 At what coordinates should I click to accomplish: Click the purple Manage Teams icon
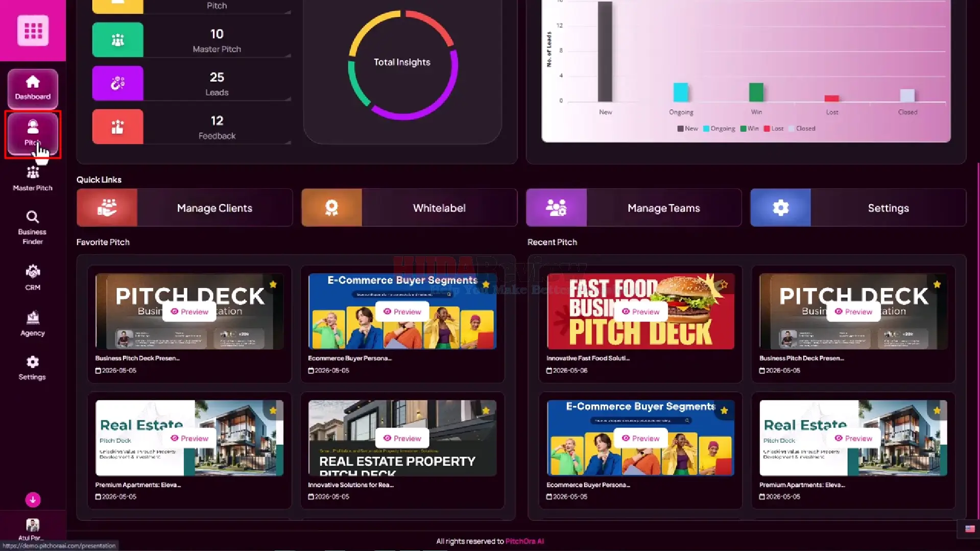pyautogui.click(x=557, y=208)
